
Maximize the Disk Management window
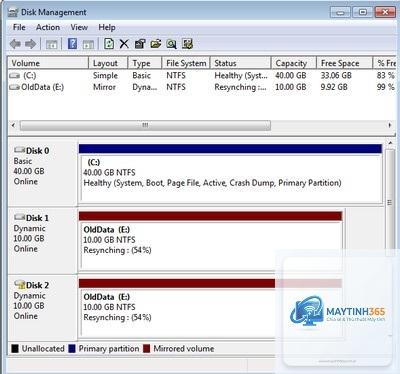[363, 12]
